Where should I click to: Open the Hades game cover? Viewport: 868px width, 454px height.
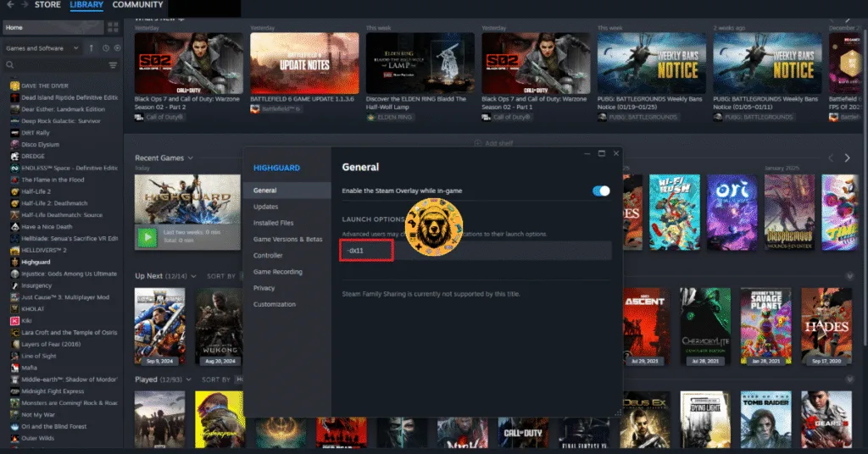coord(826,326)
